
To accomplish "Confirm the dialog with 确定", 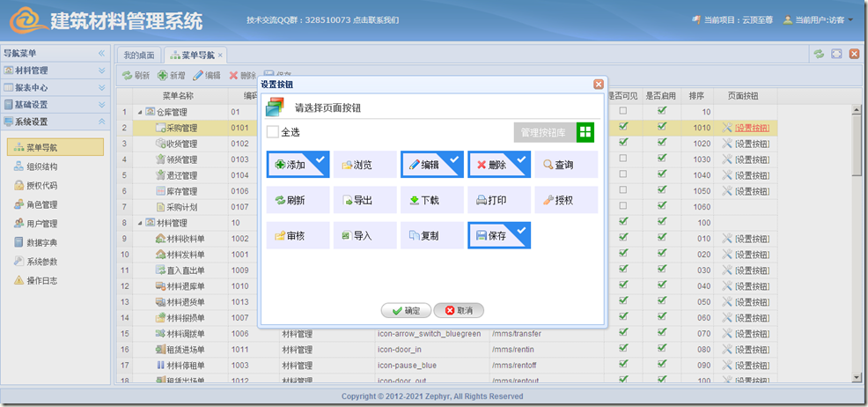I will click(406, 310).
